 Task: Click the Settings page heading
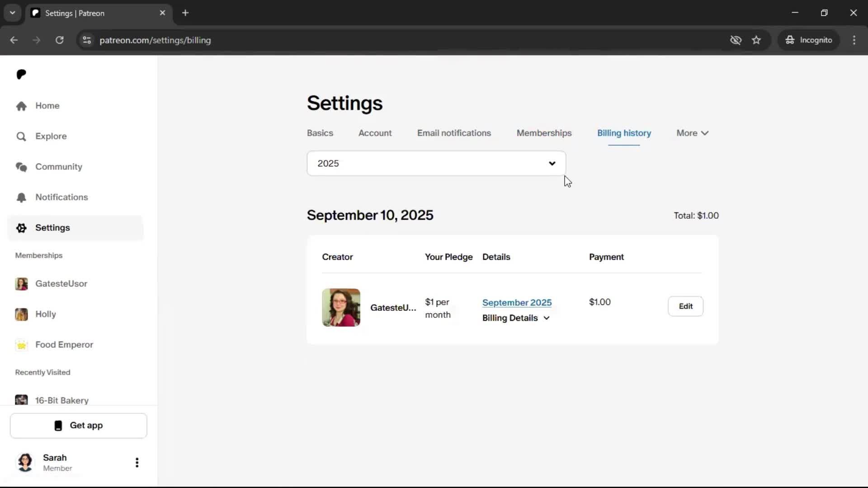(x=344, y=103)
